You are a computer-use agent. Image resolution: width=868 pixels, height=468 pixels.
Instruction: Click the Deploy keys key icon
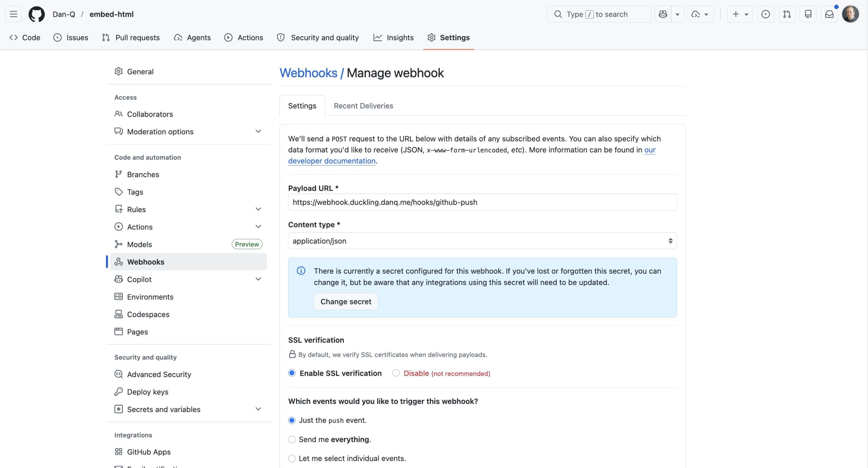tap(118, 392)
